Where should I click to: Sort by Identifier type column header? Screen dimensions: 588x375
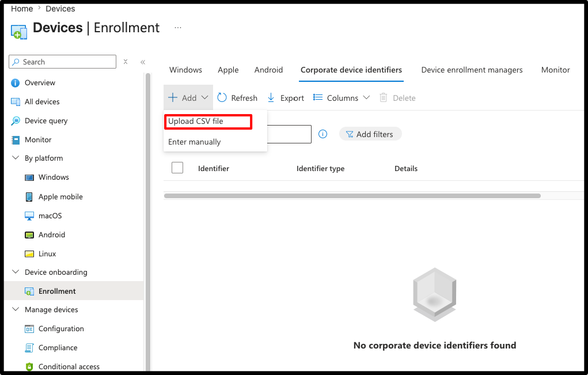320,168
